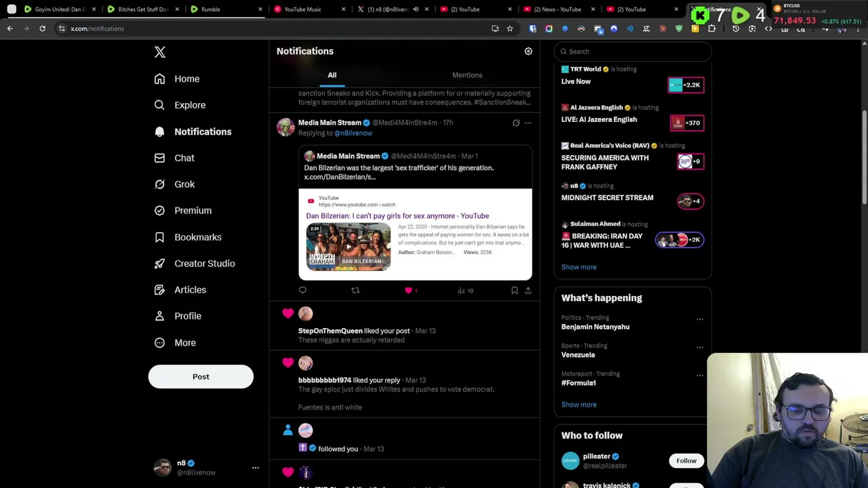Open #Formula1 trending topic
This screenshot has height=488, width=868.
(578, 383)
